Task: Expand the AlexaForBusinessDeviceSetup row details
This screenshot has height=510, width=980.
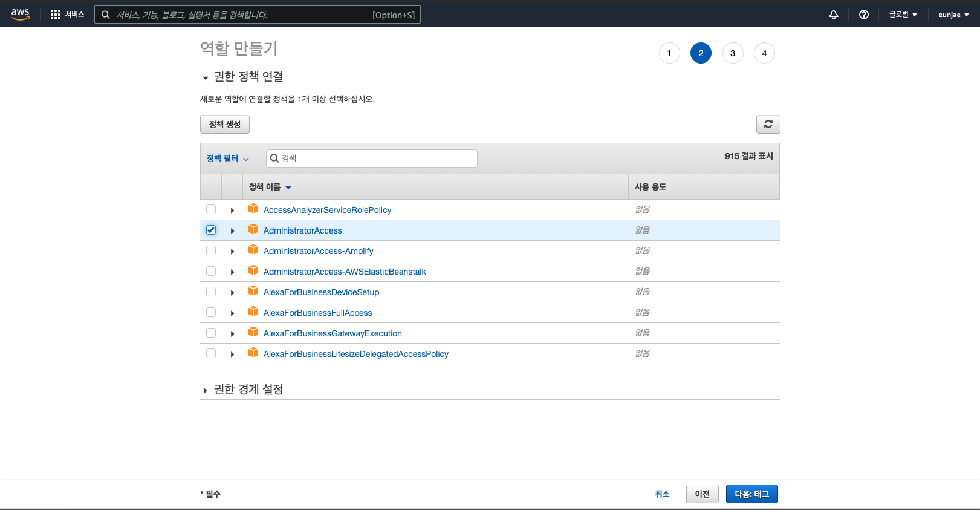Action: point(232,293)
